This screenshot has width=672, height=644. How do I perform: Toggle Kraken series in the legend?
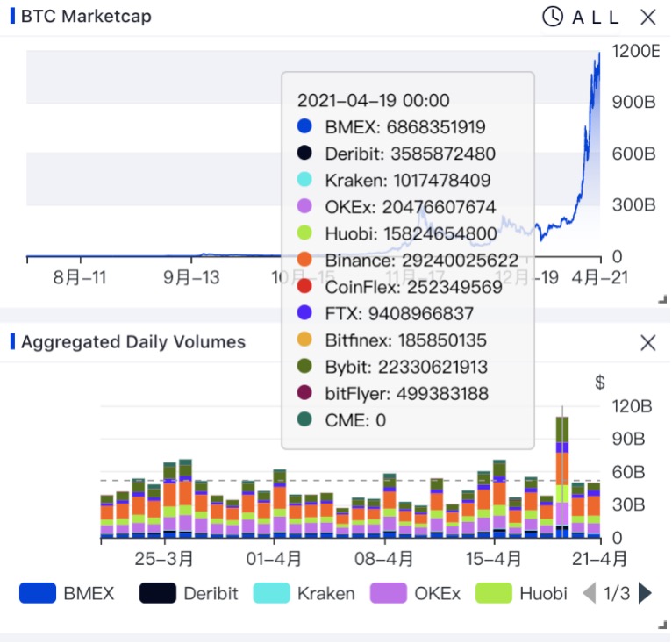pyautogui.click(x=304, y=593)
